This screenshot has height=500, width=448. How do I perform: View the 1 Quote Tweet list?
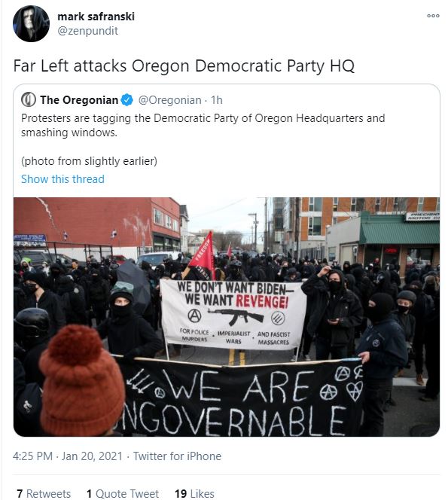pyautogui.click(x=123, y=493)
